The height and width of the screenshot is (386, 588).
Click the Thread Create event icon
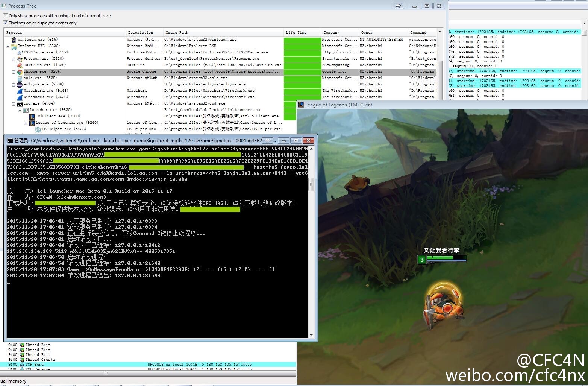click(22, 360)
